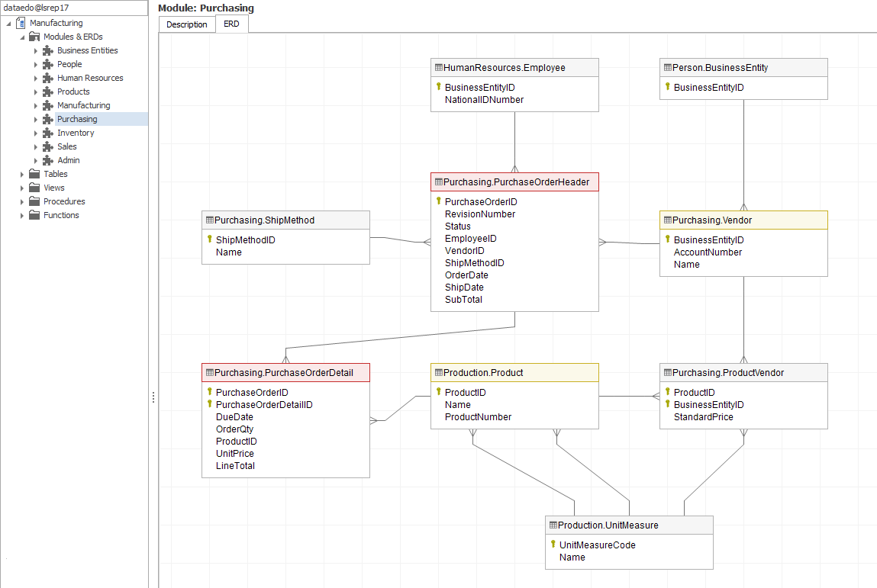Viewport: 877px width, 588px height.
Task: Click the table icon on Production.UnitMeasure
Action: click(x=553, y=525)
